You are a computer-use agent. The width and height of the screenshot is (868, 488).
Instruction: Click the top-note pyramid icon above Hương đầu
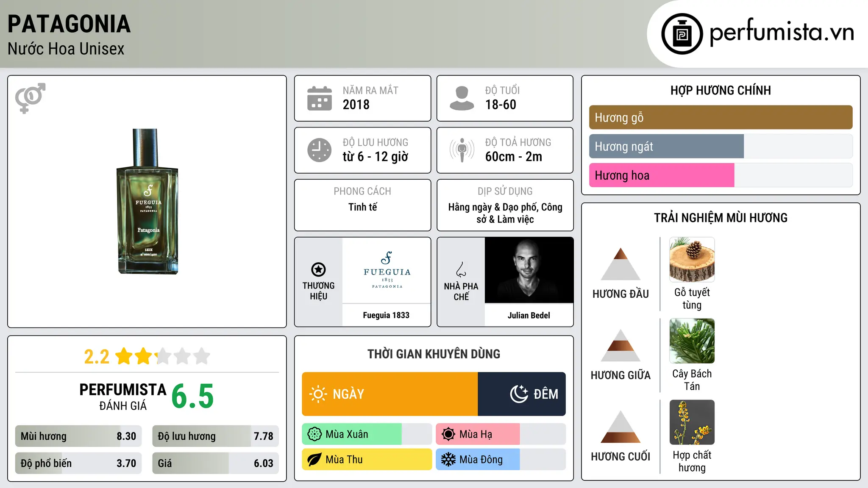620,264
